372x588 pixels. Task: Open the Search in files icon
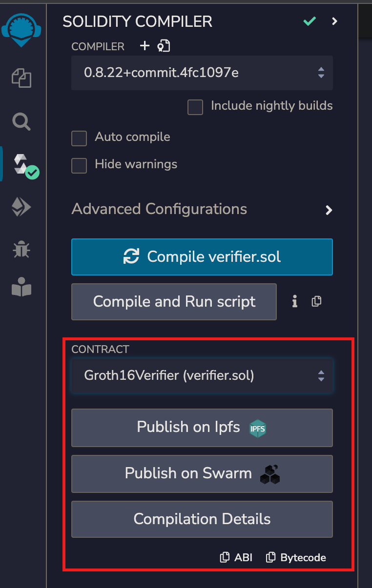(x=21, y=121)
